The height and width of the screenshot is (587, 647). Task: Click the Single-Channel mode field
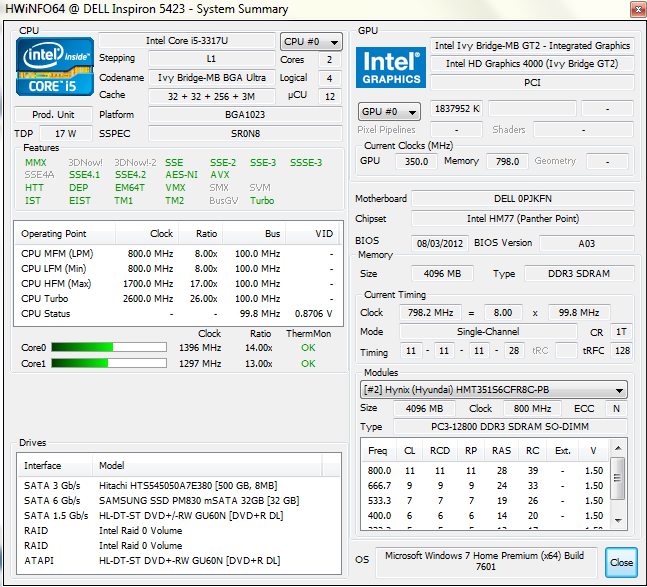[488, 332]
